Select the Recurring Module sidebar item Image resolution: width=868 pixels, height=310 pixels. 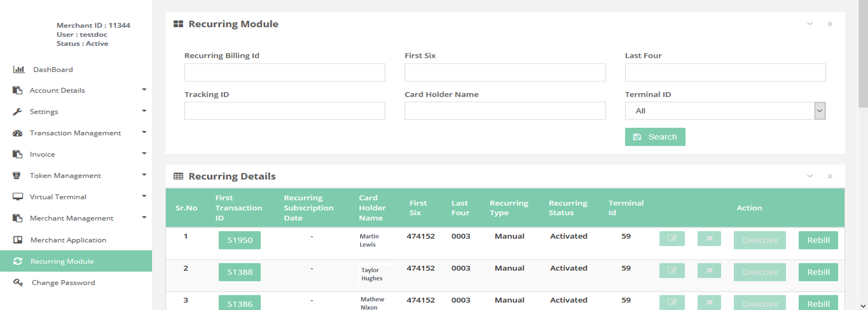click(62, 261)
